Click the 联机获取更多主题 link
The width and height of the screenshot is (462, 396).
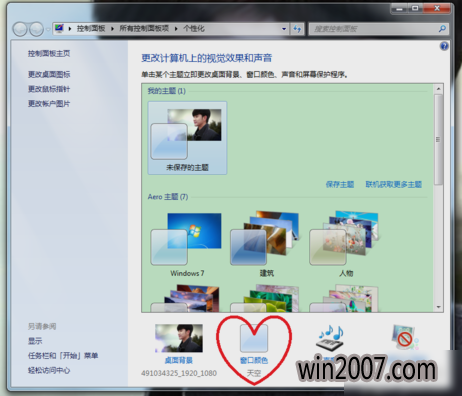coord(394,184)
